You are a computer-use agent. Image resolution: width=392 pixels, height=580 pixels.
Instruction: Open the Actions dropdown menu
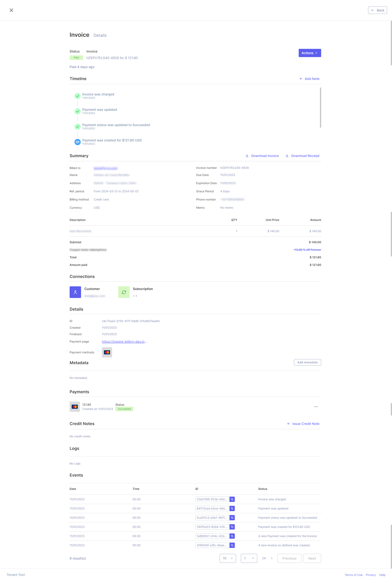pyautogui.click(x=310, y=53)
